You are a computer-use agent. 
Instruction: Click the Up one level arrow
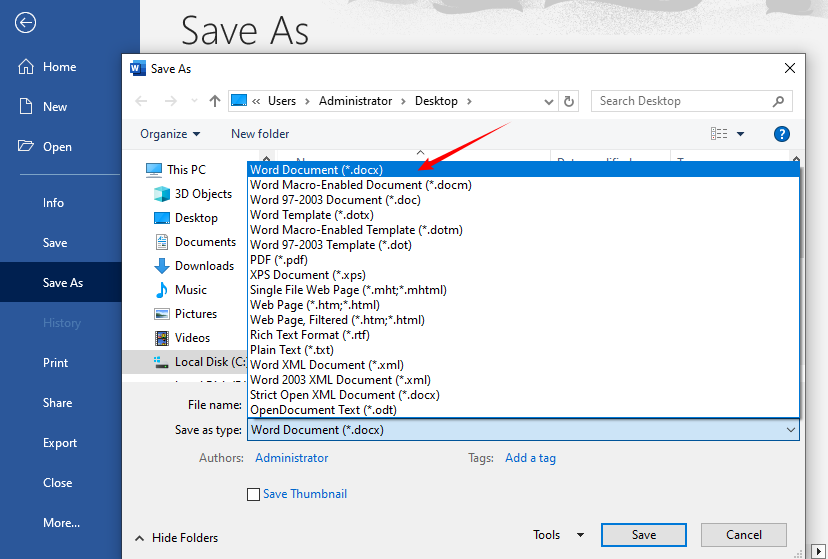(x=214, y=101)
